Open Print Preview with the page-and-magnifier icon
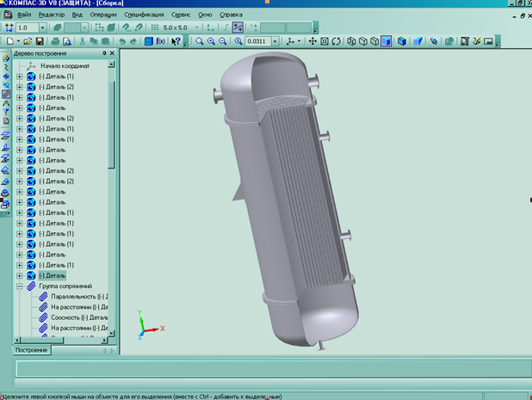The width and height of the screenshot is (532, 400). (67, 41)
